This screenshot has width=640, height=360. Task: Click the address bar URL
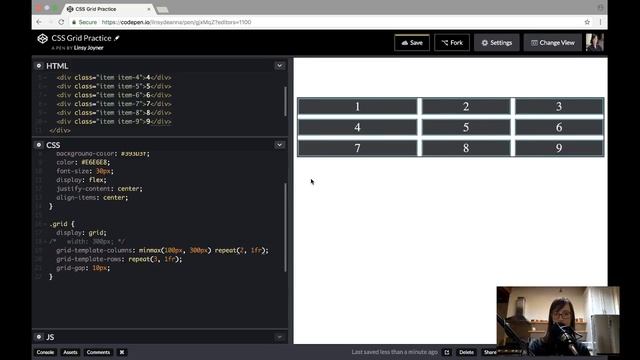pyautogui.click(x=176, y=22)
